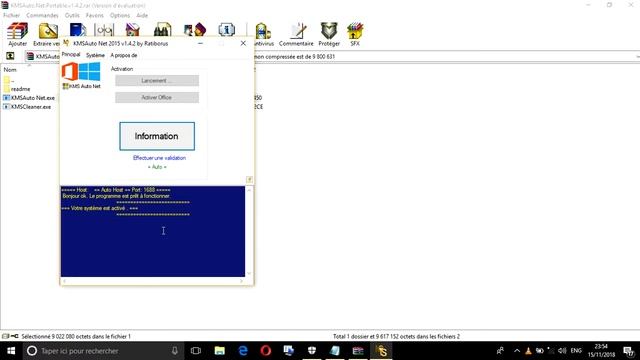Open File Explorer from the taskbar
The height and width of the screenshot is (360, 640).
[220, 351]
